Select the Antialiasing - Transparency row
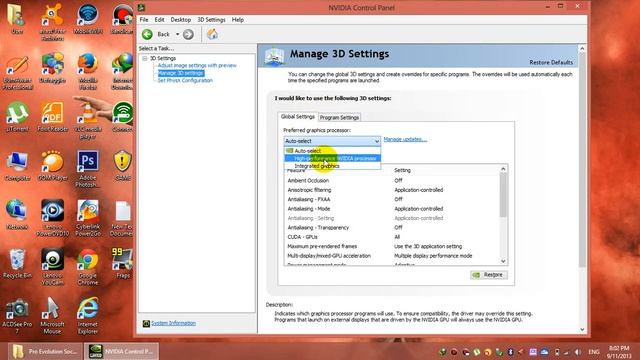This screenshot has height=360, width=640. click(392, 227)
